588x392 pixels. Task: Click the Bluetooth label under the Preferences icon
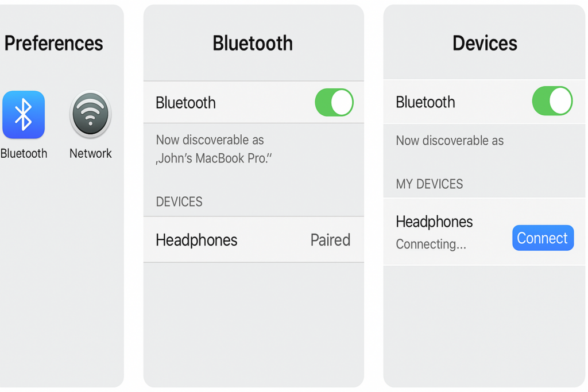(x=24, y=153)
